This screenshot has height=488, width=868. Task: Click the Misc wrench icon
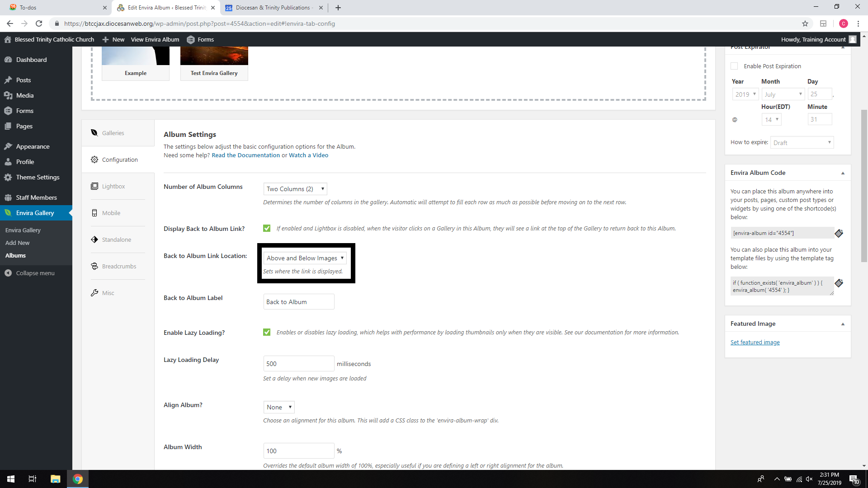coord(94,293)
